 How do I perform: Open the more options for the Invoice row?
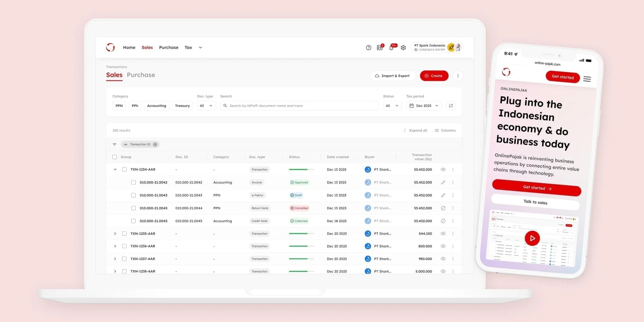coord(453,182)
